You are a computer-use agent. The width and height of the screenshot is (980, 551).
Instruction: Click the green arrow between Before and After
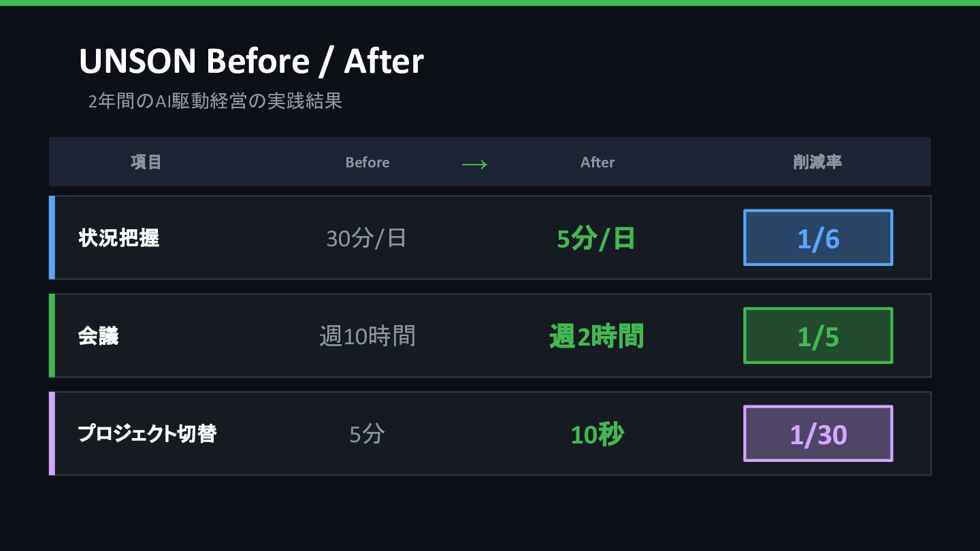point(474,164)
